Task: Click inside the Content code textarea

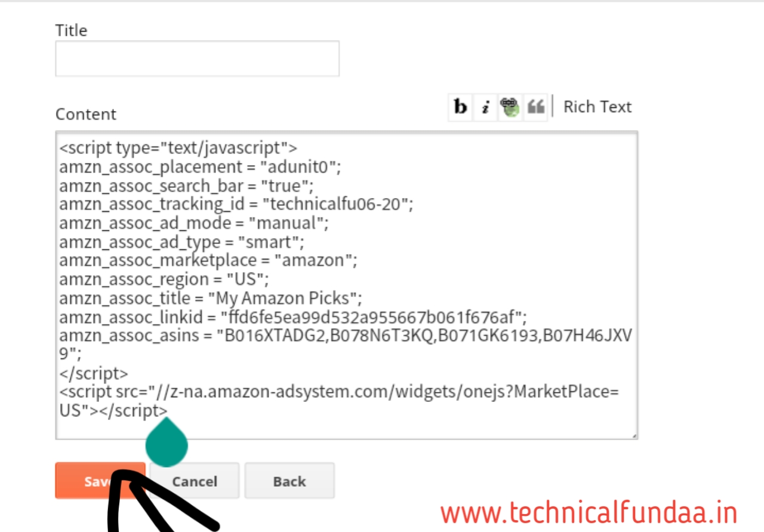Action: pos(347,285)
